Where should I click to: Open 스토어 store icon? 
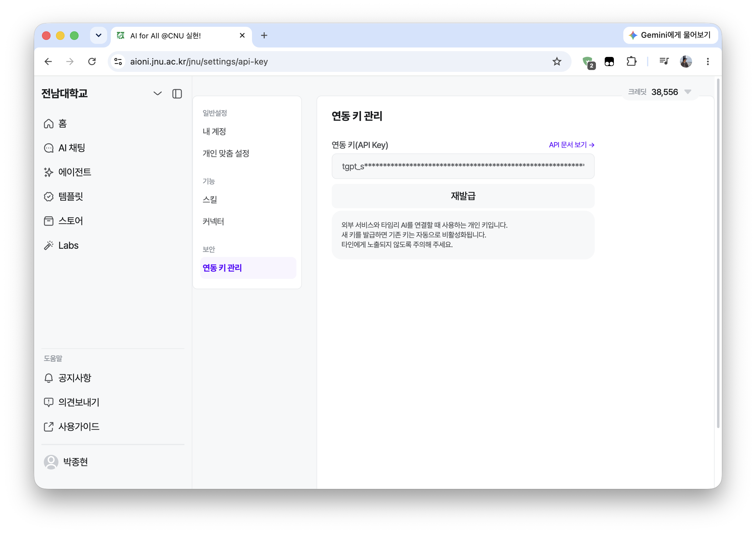[49, 221]
